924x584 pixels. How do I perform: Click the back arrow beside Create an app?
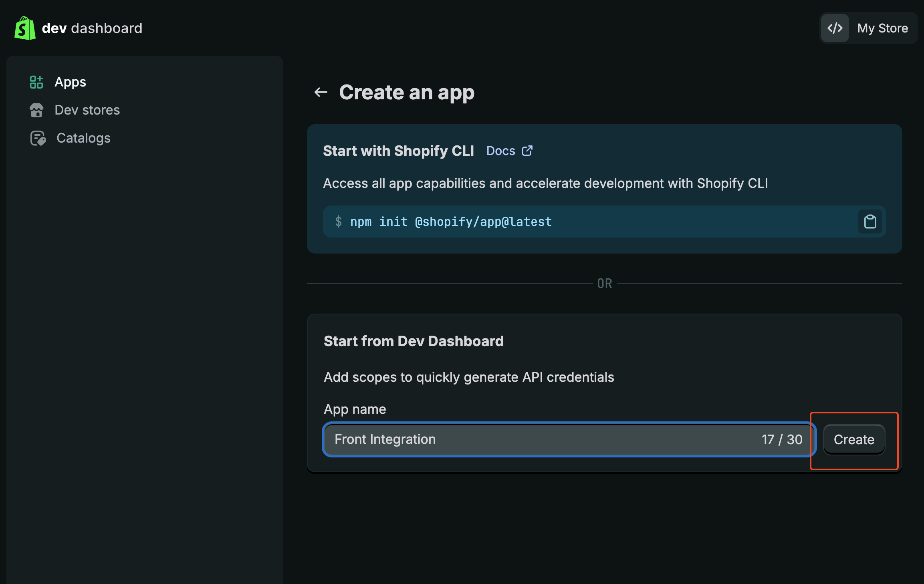point(321,92)
